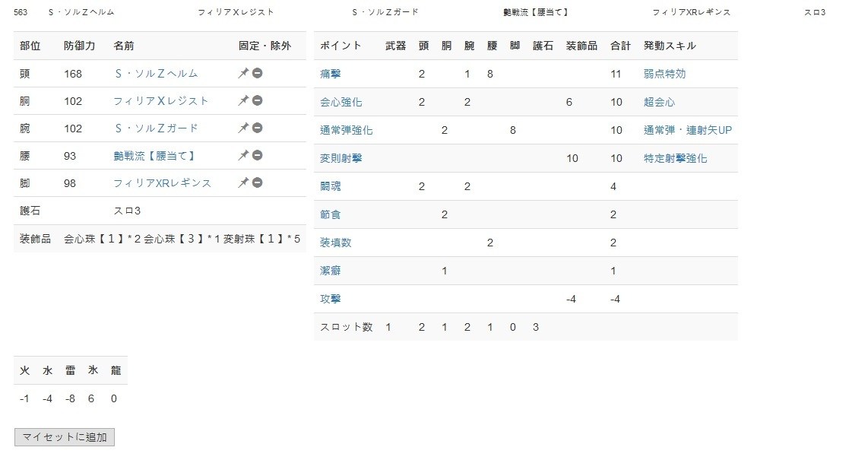Exclude the 艶戦流【腰当て】 waist armor

point(258,156)
